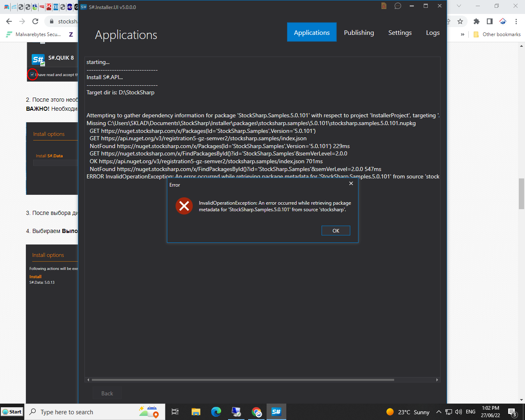
Task: Maximize the S#.Installer.UI window
Action: [x=426, y=6]
